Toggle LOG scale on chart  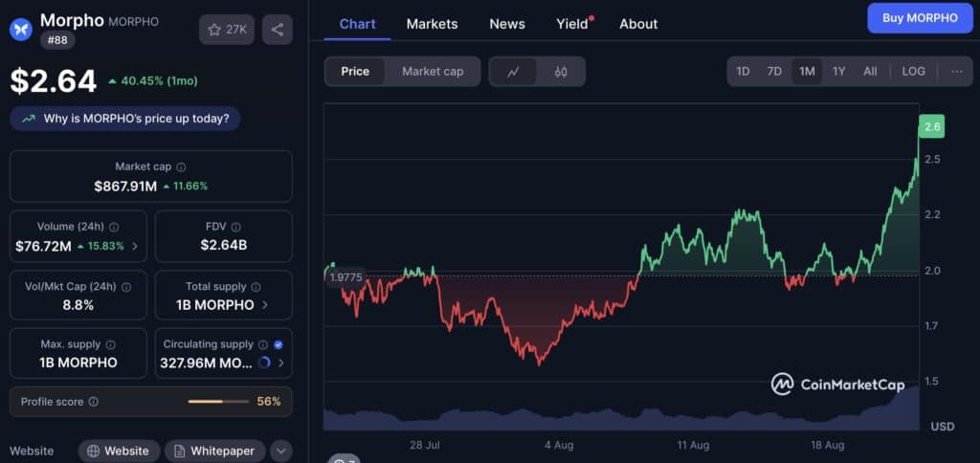coord(913,71)
